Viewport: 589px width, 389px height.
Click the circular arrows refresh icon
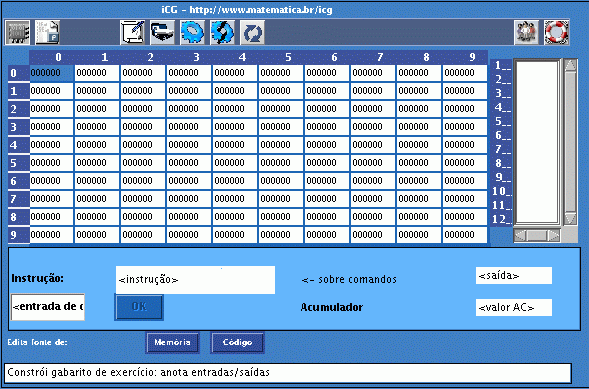click(x=252, y=33)
